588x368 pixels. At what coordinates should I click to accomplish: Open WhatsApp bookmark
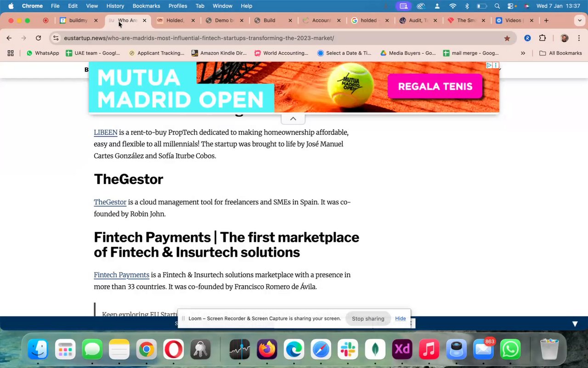[43, 53]
